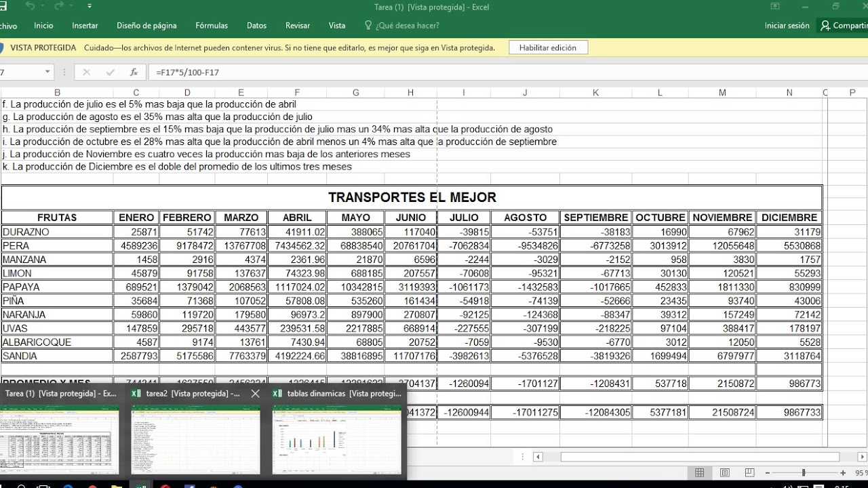Switch to Page Layout view icon

click(x=724, y=472)
